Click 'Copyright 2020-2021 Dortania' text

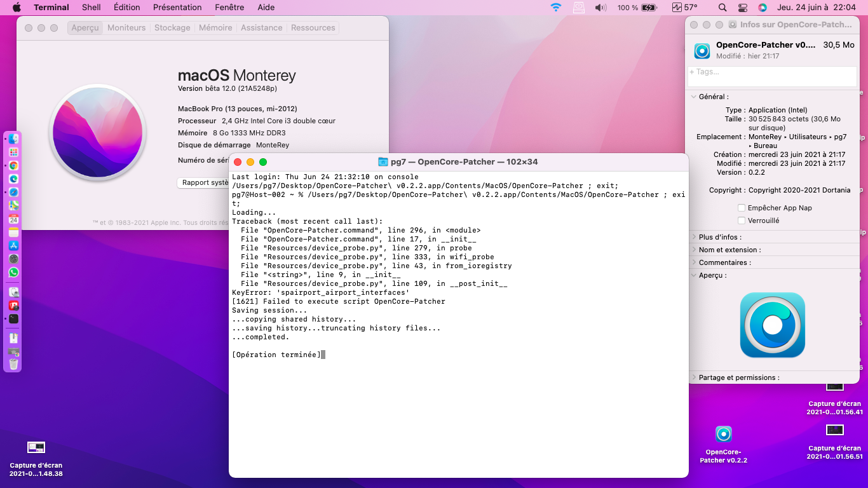pos(799,190)
